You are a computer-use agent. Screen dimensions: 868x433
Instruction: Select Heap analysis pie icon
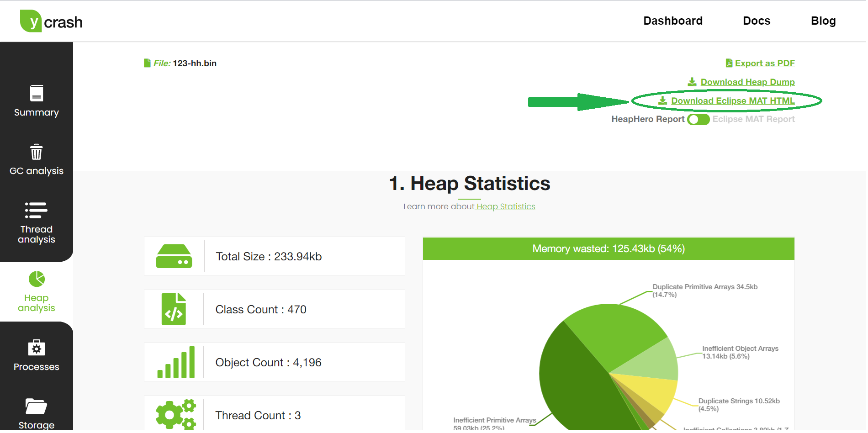click(x=37, y=279)
